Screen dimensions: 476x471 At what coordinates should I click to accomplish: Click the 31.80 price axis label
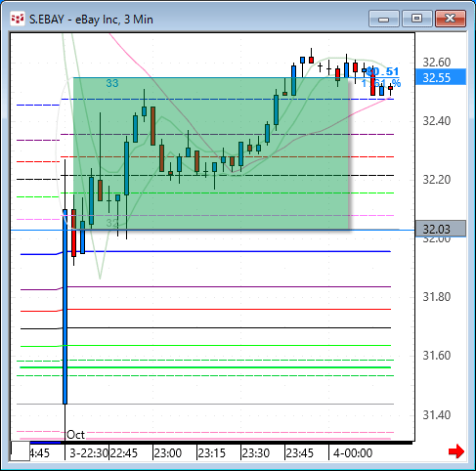coord(436,297)
